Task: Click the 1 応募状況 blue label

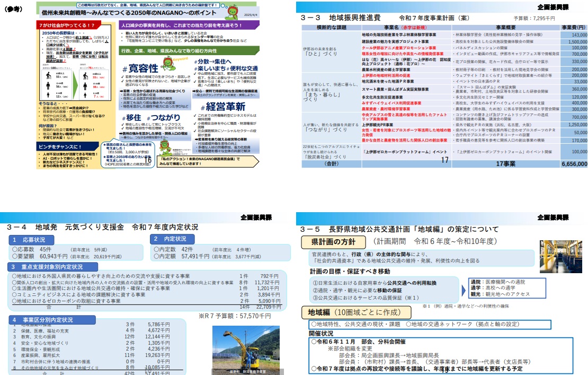Action: click(31, 240)
